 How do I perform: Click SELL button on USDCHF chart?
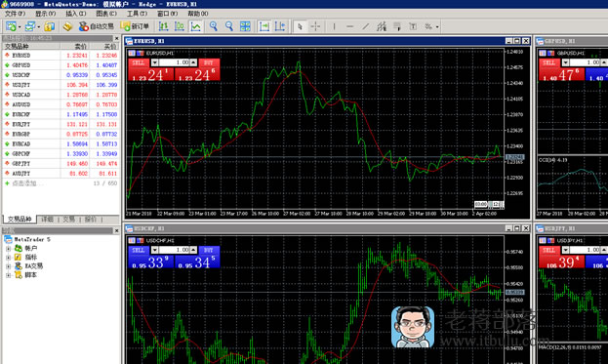pos(139,250)
